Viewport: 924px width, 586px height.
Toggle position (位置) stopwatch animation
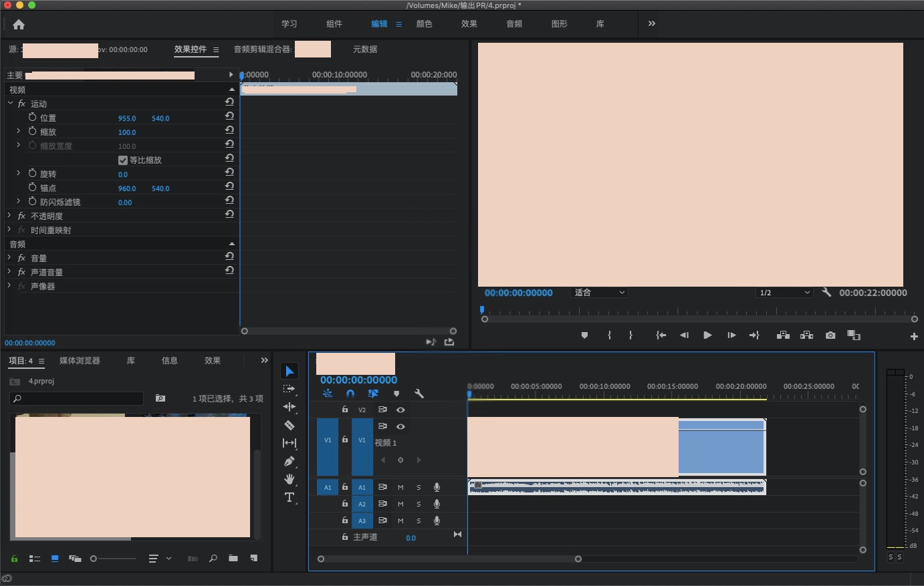coord(32,117)
